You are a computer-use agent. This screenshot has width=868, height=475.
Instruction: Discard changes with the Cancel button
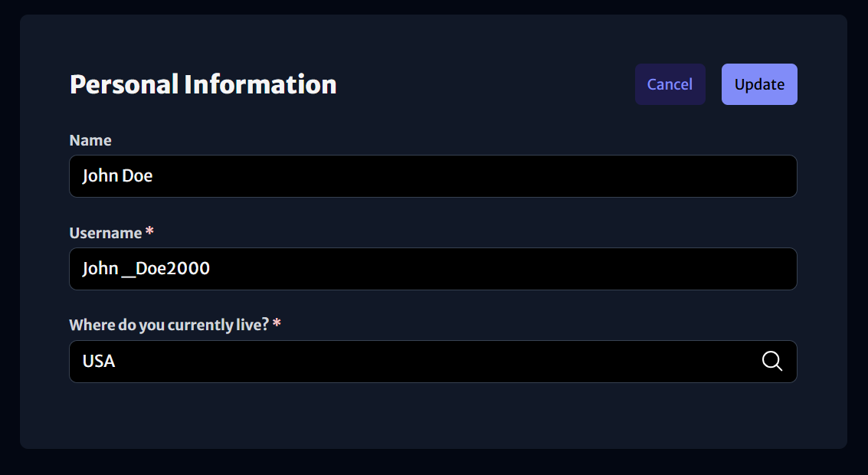(670, 84)
